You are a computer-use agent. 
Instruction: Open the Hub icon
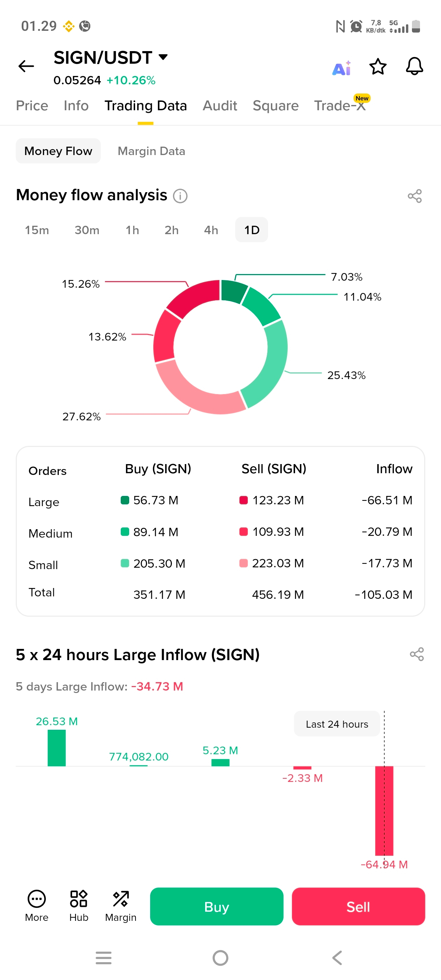(x=79, y=906)
